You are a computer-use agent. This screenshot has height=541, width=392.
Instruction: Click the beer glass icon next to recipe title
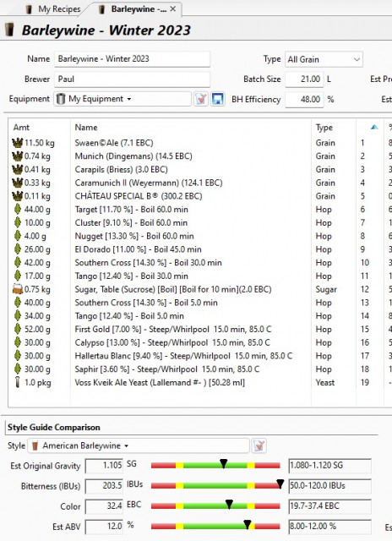pos(10,30)
